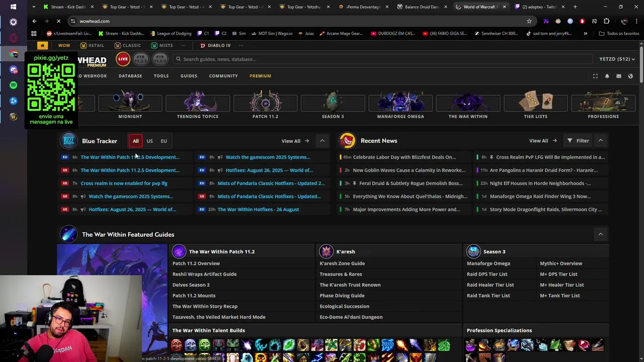Collapse The War Within Featured Guides section
The height and width of the screenshot is (362, 644).
pyautogui.click(x=600, y=234)
